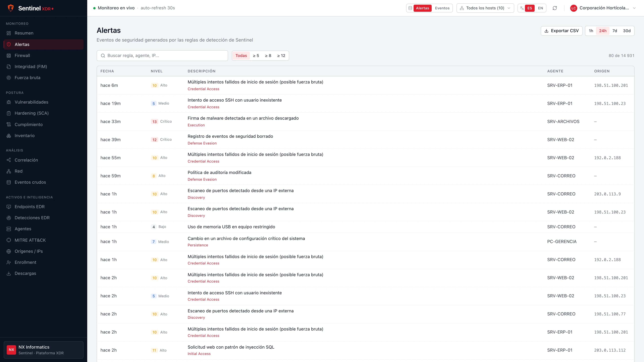This screenshot has height=362, width=644.
Task: Filter alerts by level ≥ 8
Action: pos(268,55)
